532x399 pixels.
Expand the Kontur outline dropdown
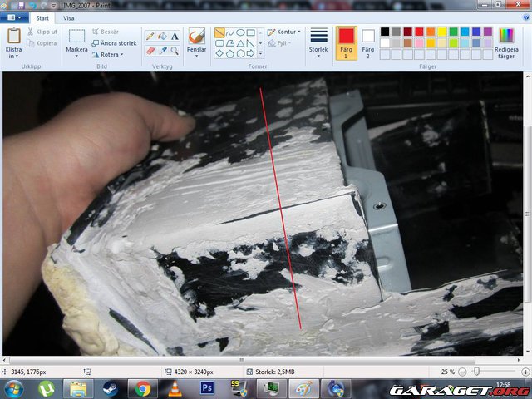click(x=283, y=32)
